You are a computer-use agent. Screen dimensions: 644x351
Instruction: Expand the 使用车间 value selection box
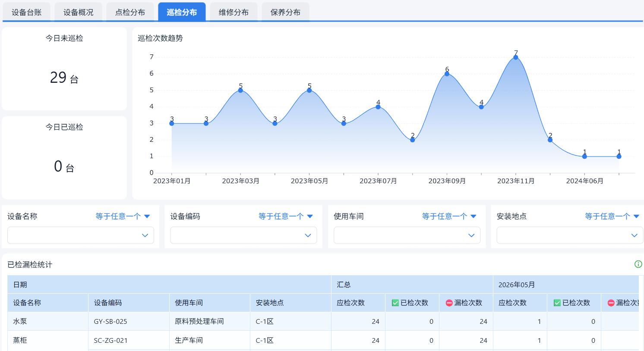click(407, 235)
